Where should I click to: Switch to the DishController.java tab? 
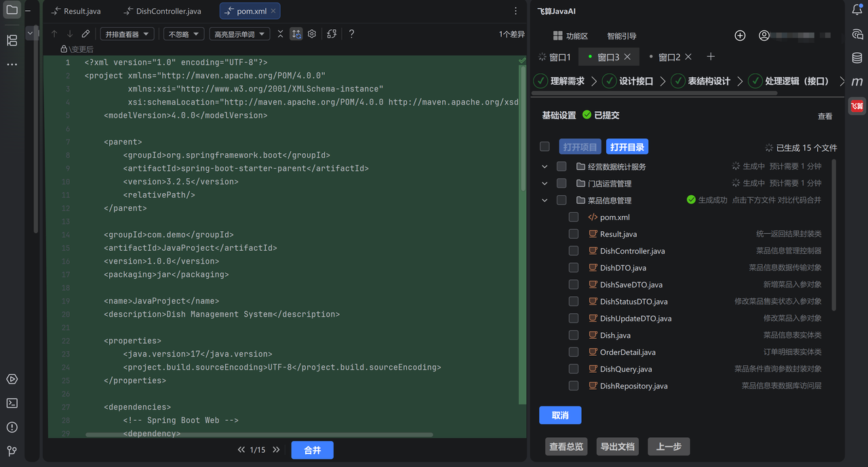pyautogui.click(x=163, y=12)
